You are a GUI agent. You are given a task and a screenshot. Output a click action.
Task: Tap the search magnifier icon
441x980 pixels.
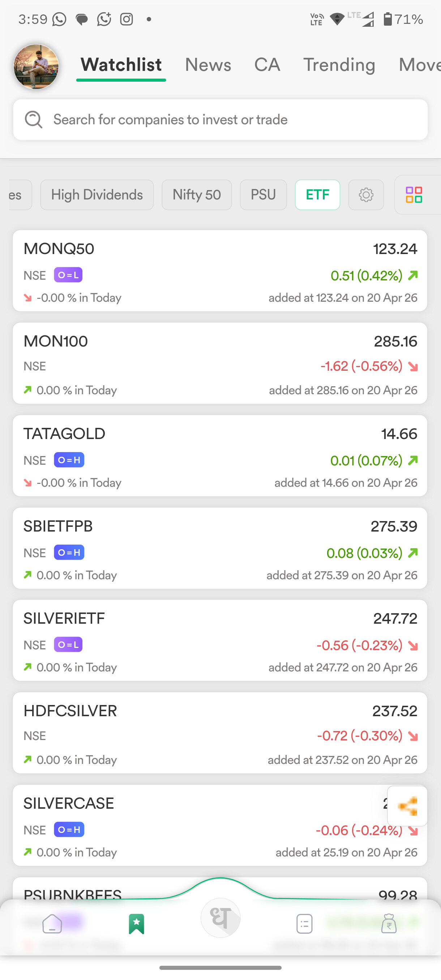tap(34, 120)
